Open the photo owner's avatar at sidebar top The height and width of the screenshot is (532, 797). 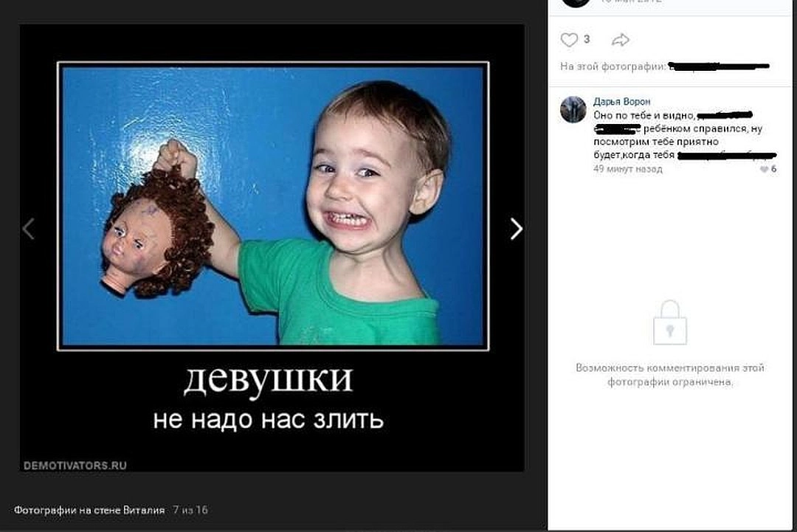576,2
